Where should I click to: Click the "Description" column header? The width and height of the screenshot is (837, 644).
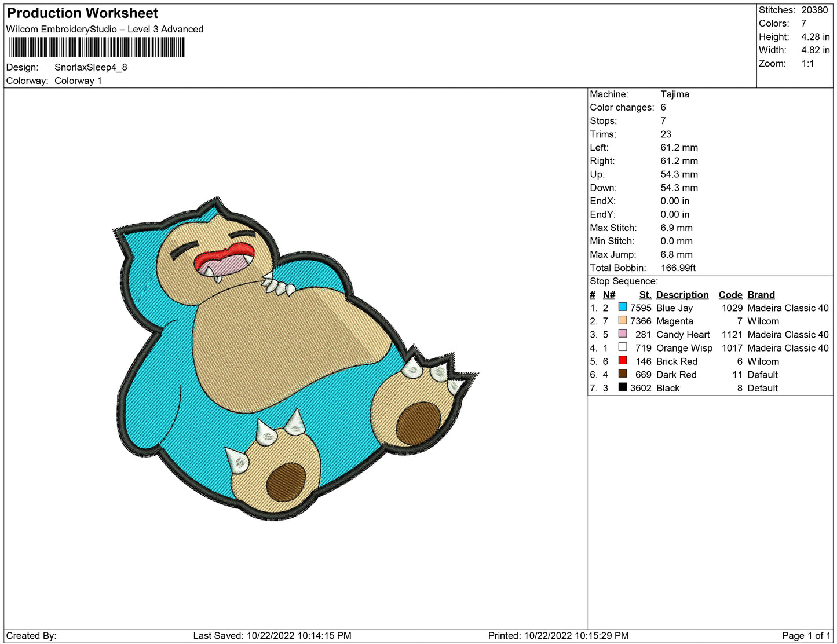click(682, 295)
